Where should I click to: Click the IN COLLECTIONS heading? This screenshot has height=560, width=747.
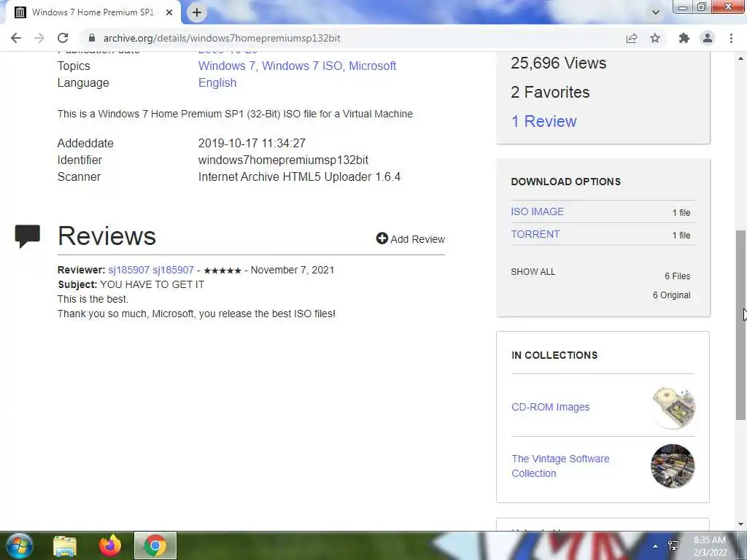554,355
